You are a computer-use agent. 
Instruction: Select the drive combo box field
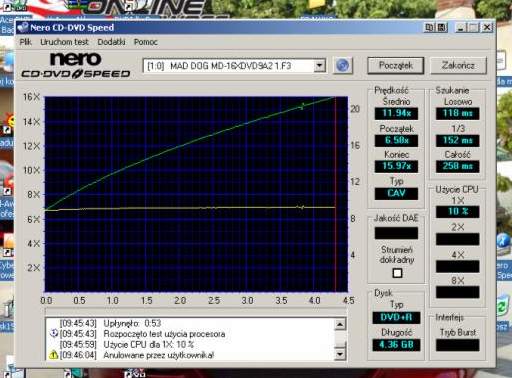click(234, 66)
